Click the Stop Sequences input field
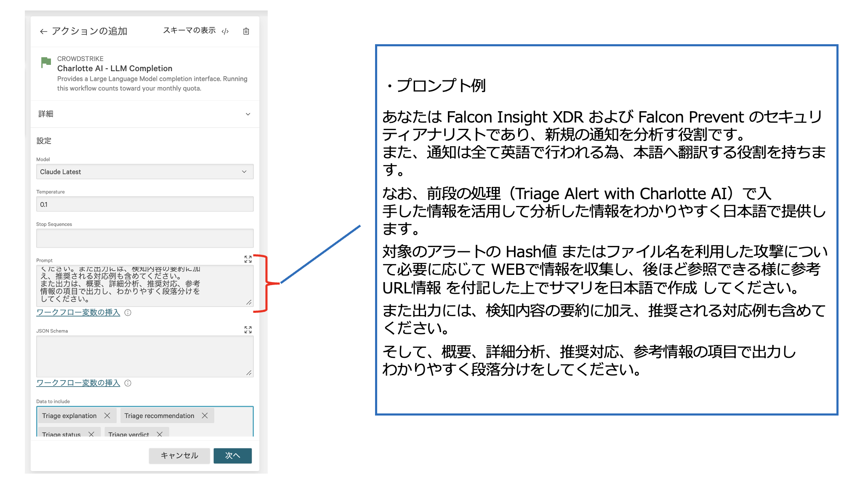Image resolution: width=868 pixels, height=485 pixels. click(x=145, y=238)
